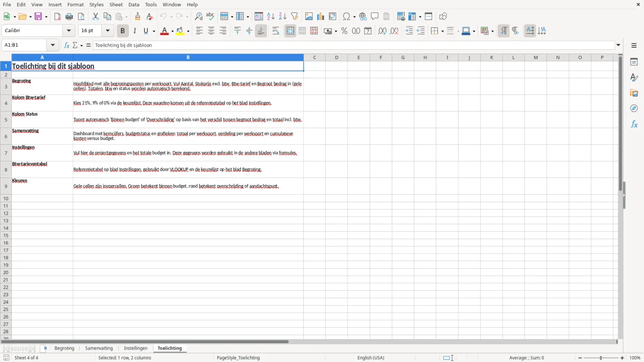The height and width of the screenshot is (362, 644).
Task: Expand the Name Box dropdown
Action: [x=53, y=46]
